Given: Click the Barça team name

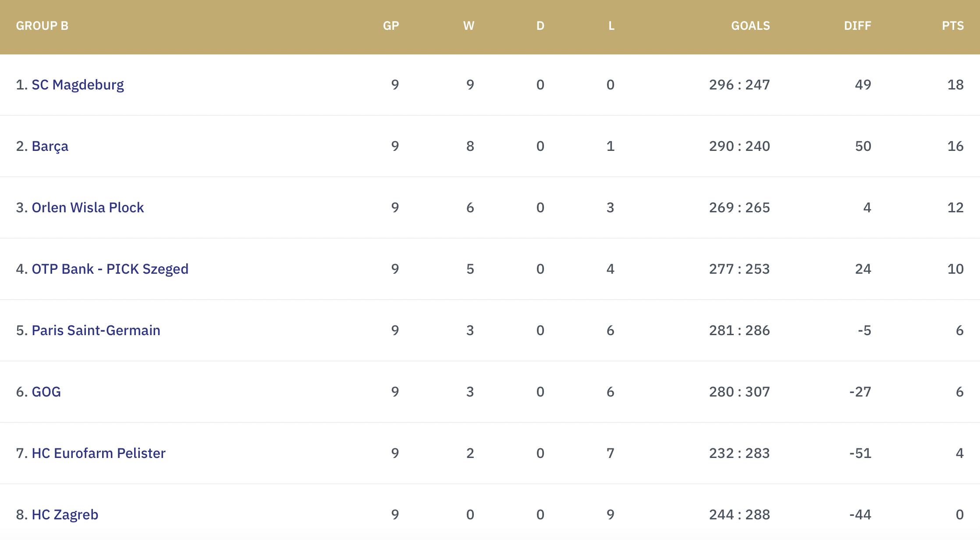Looking at the screenshot, I should click(50, 146).
